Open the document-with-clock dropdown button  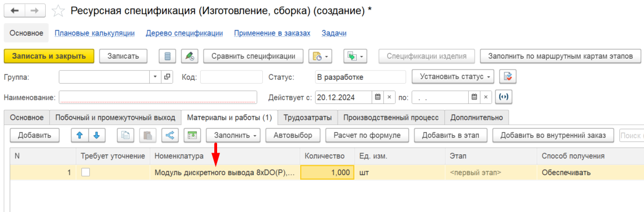[x=320, y=57]
